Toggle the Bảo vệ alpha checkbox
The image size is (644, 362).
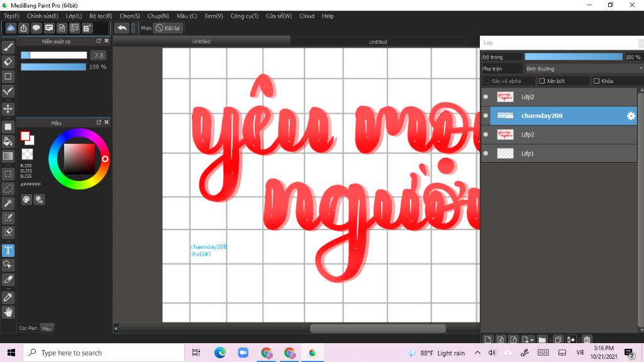(x=487, y=81)
